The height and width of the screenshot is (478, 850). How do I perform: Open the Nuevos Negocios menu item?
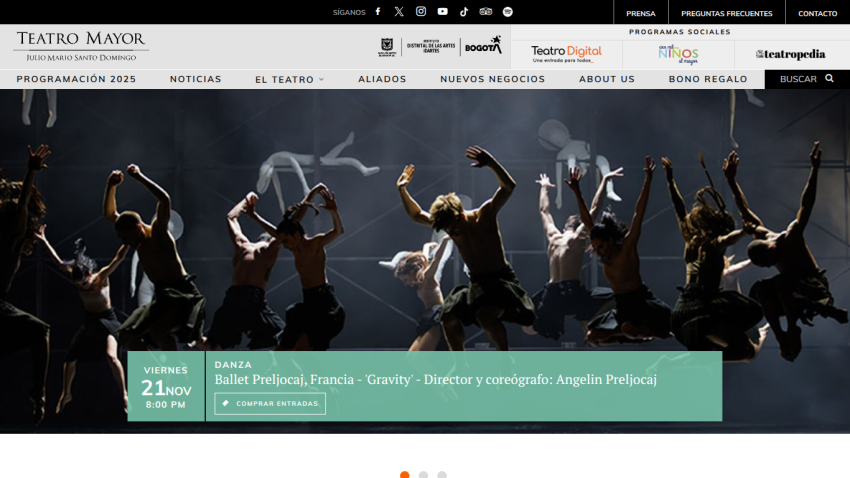(x=492, y=79)
